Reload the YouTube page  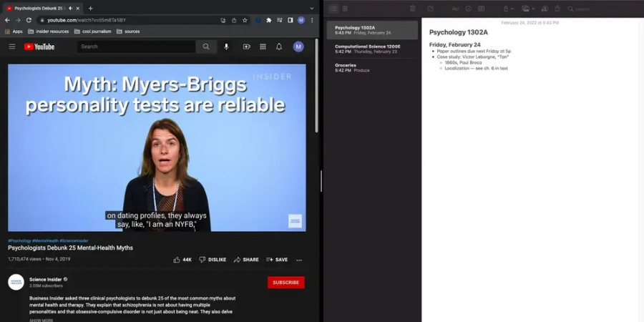[x=29, y=20]
